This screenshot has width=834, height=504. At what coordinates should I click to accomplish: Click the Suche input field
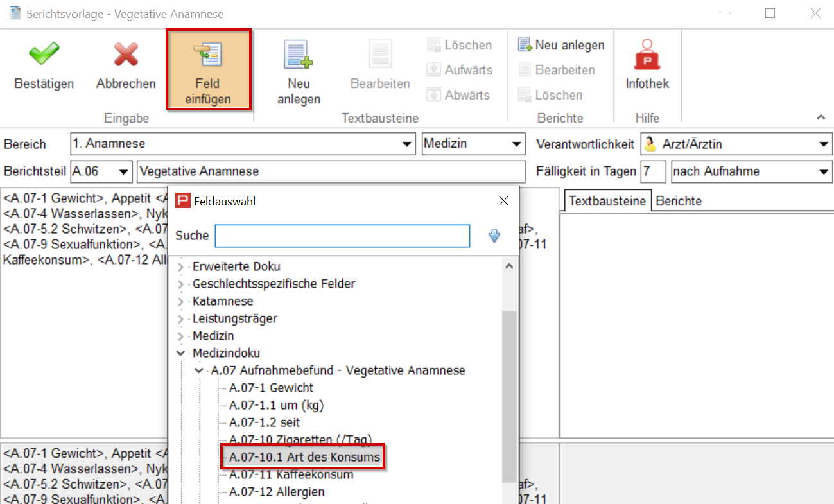(x=342, y=236)
